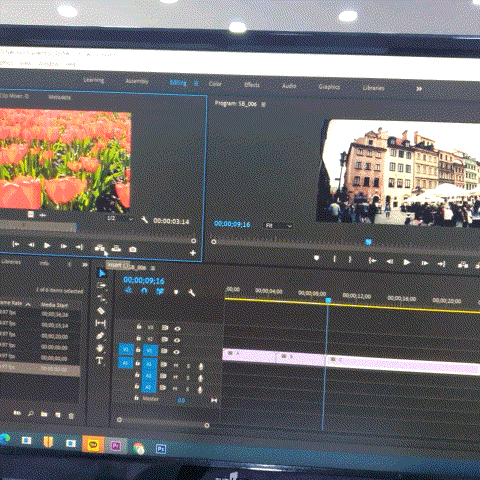
Task: Switch to the Audio workspace tab
Action: [x=289, y=86]
